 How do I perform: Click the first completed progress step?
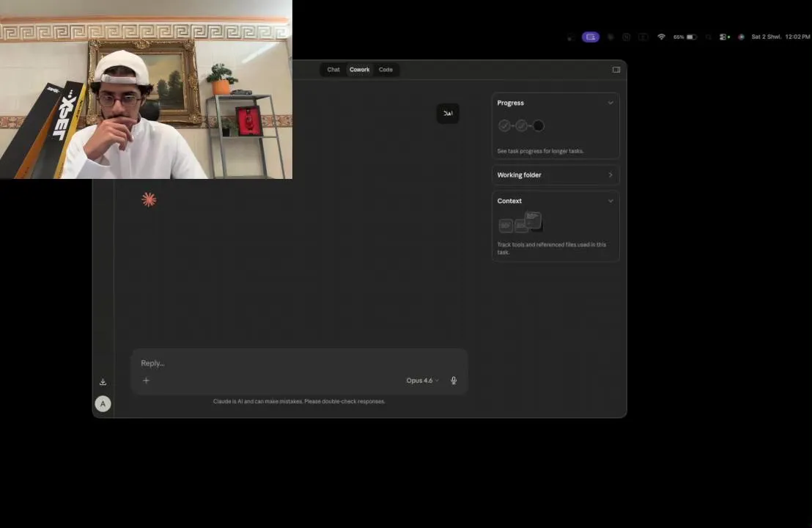(504, 125)
